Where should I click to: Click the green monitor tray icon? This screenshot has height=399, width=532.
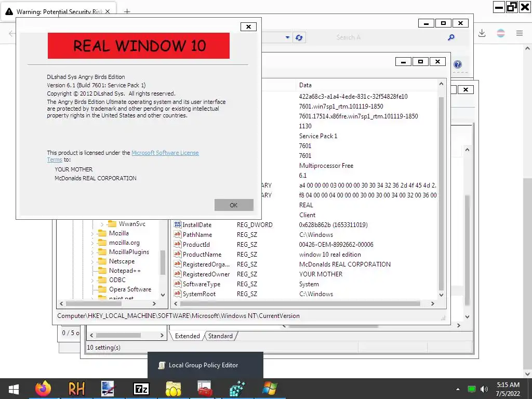(x=471, y=389)
